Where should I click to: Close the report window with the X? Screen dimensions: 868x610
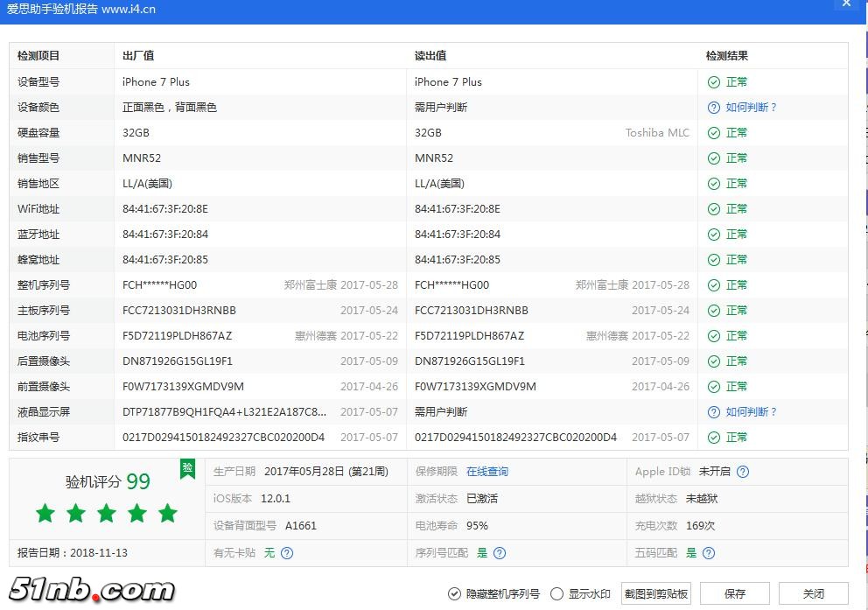tap(846, 4)
